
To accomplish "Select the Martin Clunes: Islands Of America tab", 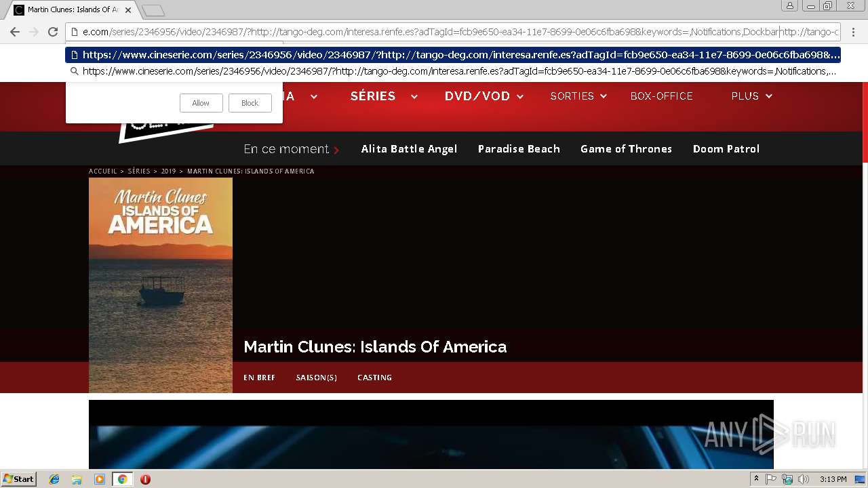I will tap(72, 10).
